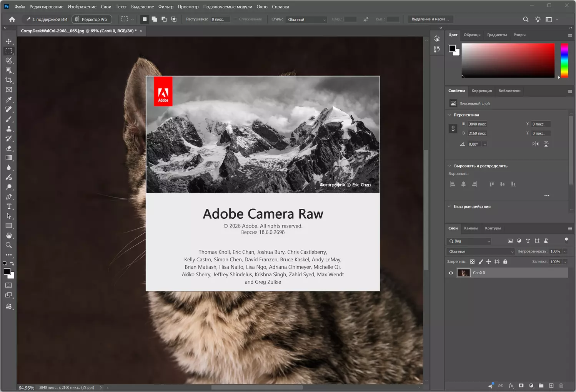Select the Hand tool

(x=8, y=236)
